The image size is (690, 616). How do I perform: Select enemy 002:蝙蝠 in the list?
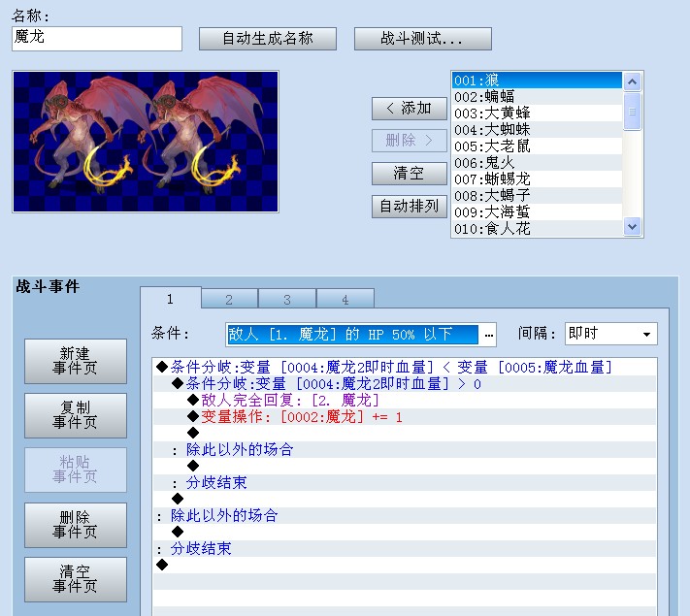pos(537,97)
